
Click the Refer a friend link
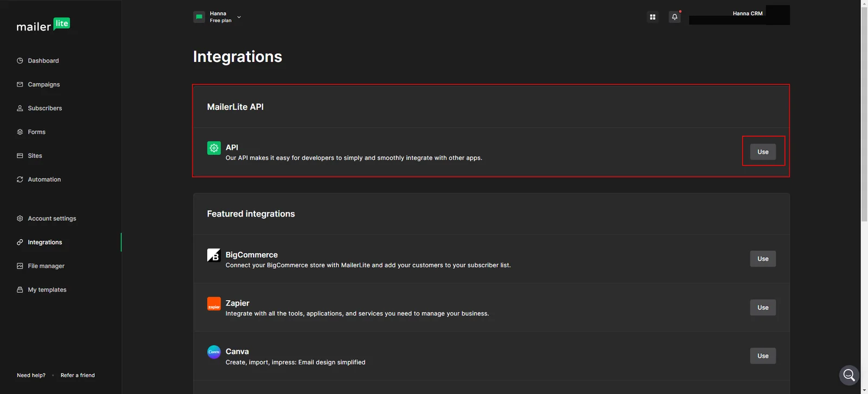(78, 376)
